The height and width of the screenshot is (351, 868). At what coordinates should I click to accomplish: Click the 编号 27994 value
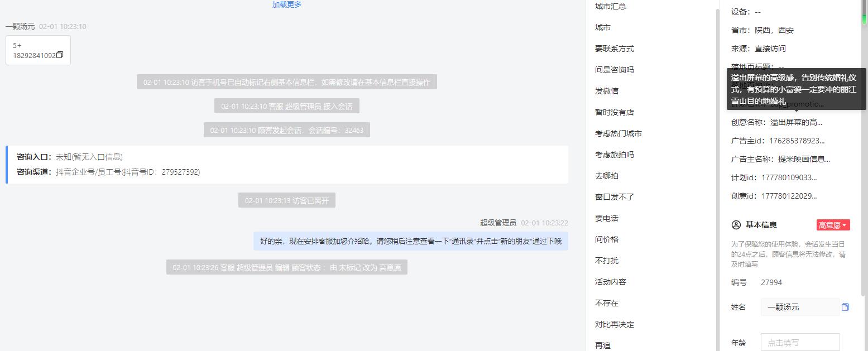771,282
